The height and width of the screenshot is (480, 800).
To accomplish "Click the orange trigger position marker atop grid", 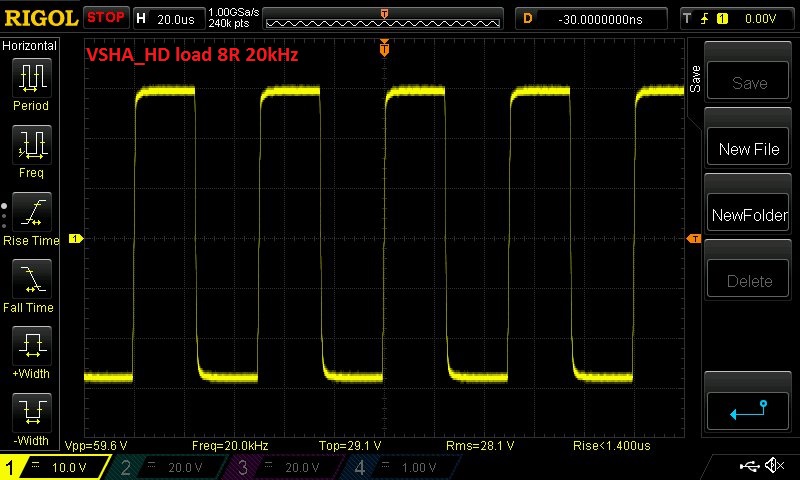I will 384,47.
